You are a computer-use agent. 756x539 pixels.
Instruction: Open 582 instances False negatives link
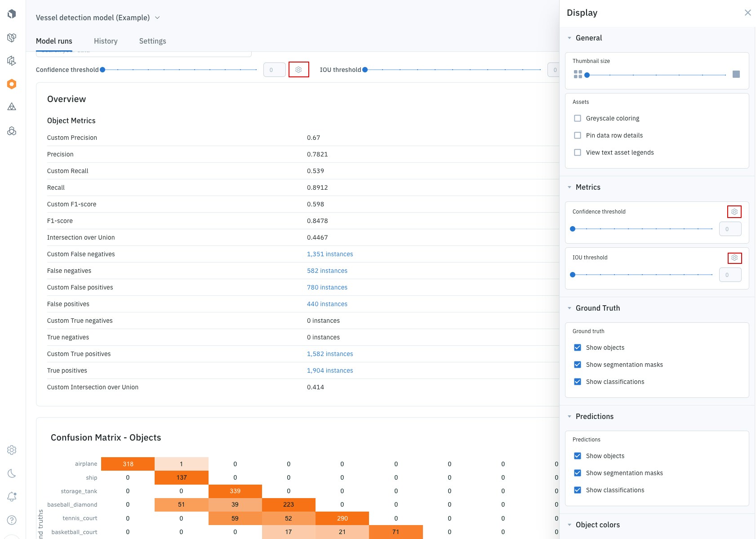tap(327, 271)
